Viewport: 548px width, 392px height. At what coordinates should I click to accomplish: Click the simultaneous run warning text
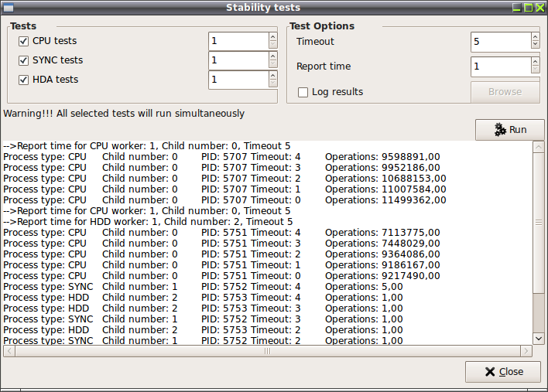[x=124, y=114]
